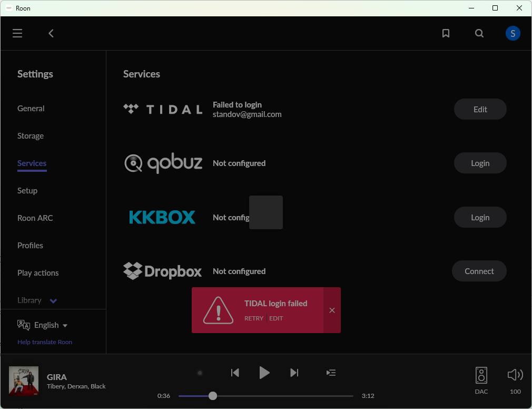The width and height of the screenshot is (532, 409).
Task: Dismiss the TIDAL login failed notification
Action: click(x=332, y=310)
